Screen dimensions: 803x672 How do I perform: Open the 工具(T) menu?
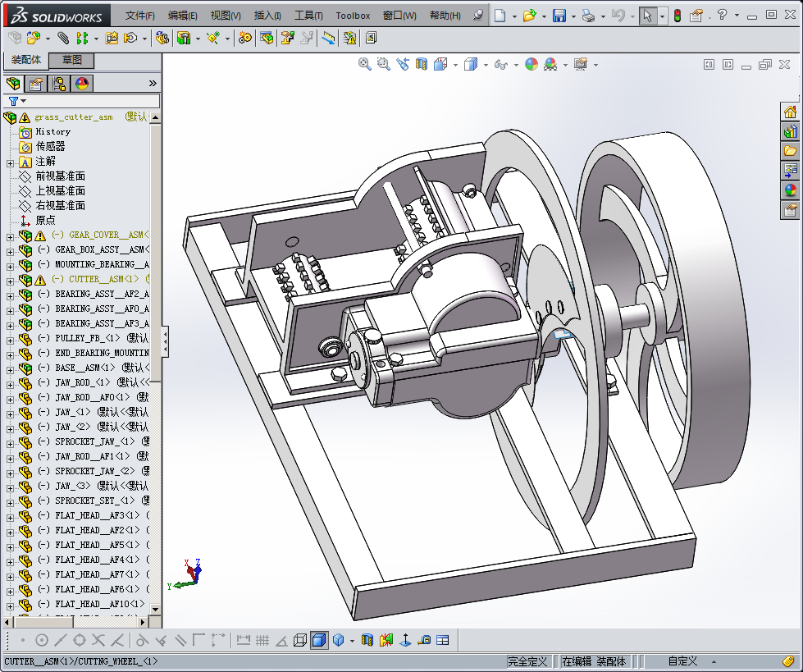(x=308, y=16)
